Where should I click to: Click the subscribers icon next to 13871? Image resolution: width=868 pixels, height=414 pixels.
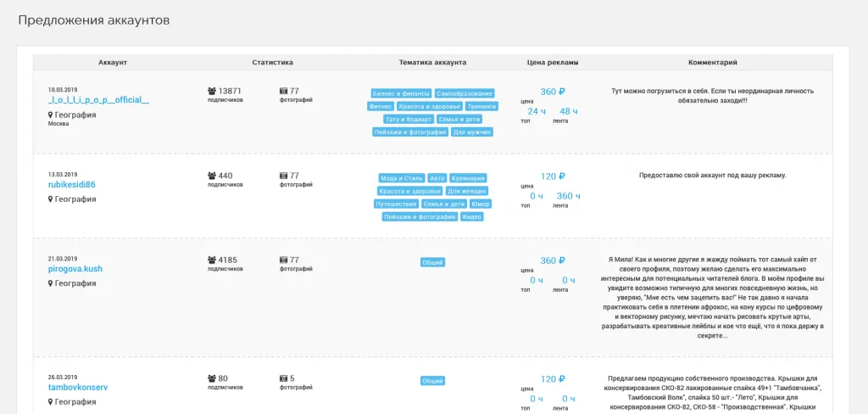pyautogui.click(x=212, y=91)
